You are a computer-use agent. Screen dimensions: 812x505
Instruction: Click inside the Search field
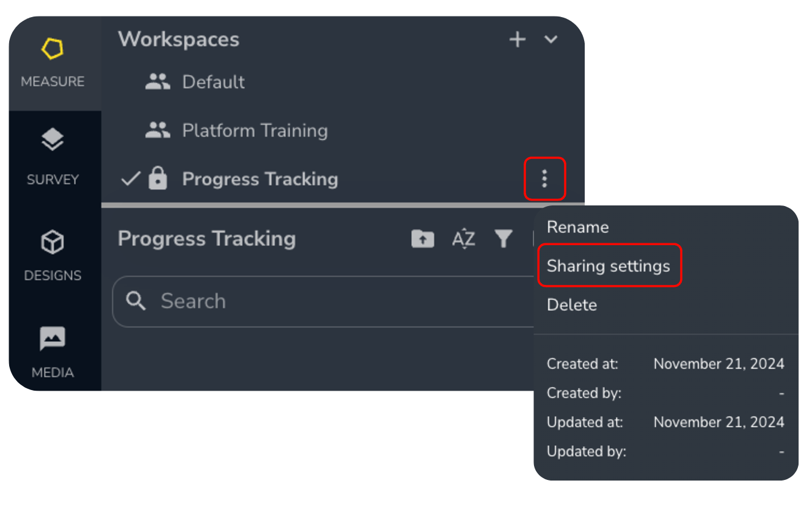(x=275, y=301)
